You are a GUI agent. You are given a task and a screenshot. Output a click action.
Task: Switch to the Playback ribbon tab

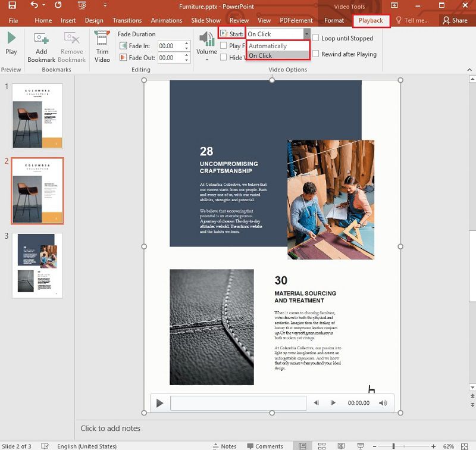click(371, 20)
